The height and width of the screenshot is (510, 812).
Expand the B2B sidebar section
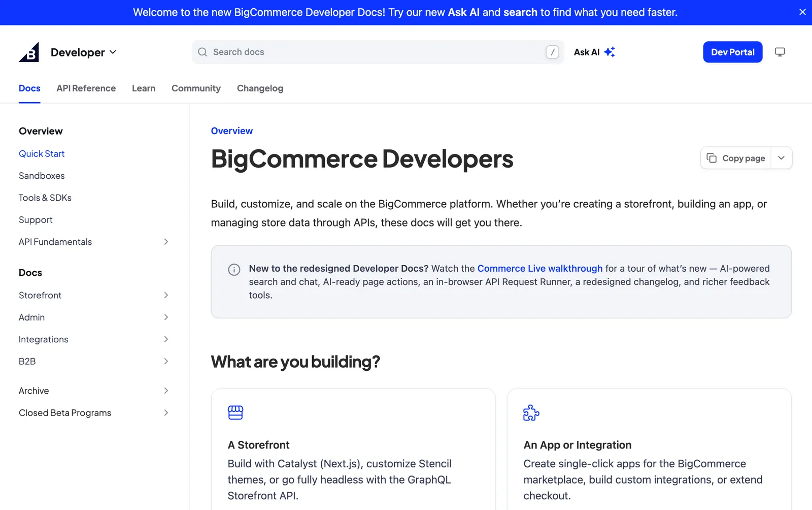point(166,361)
